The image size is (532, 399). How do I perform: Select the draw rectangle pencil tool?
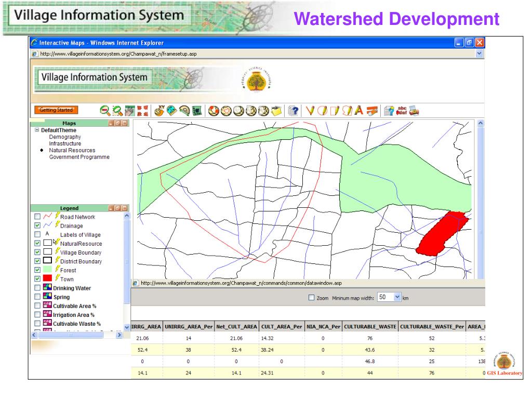335,111
